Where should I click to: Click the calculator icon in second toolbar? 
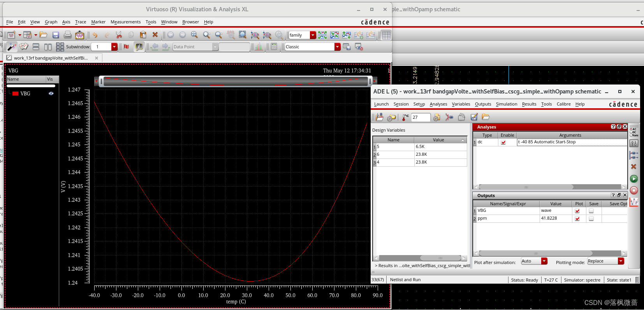(x=274, y=47)
